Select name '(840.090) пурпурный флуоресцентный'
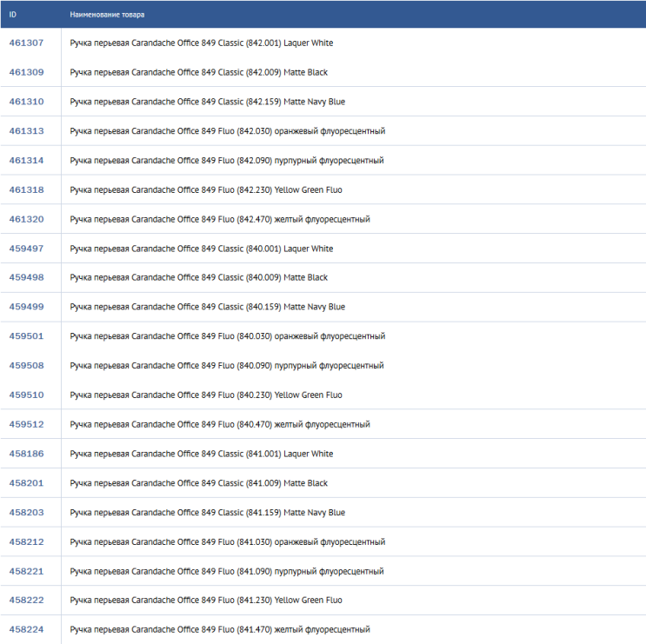The width and height of the screenshot is (646, 644). (310, 366)
